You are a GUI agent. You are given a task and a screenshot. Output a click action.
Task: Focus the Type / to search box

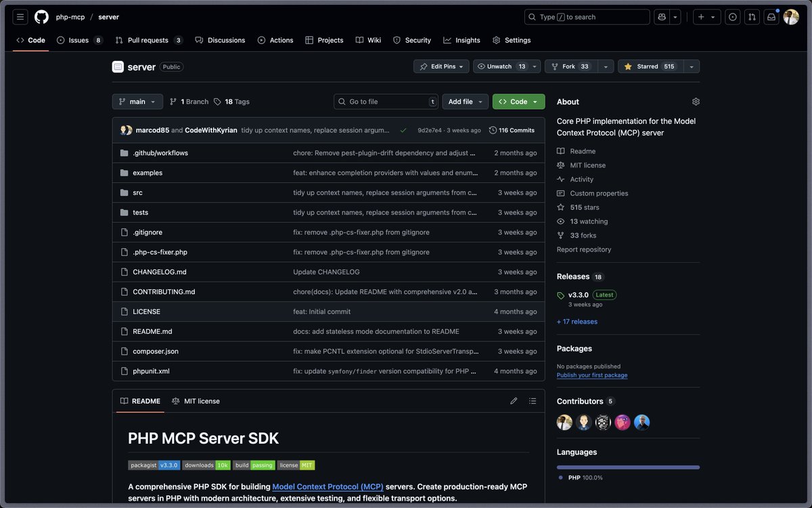587,17
